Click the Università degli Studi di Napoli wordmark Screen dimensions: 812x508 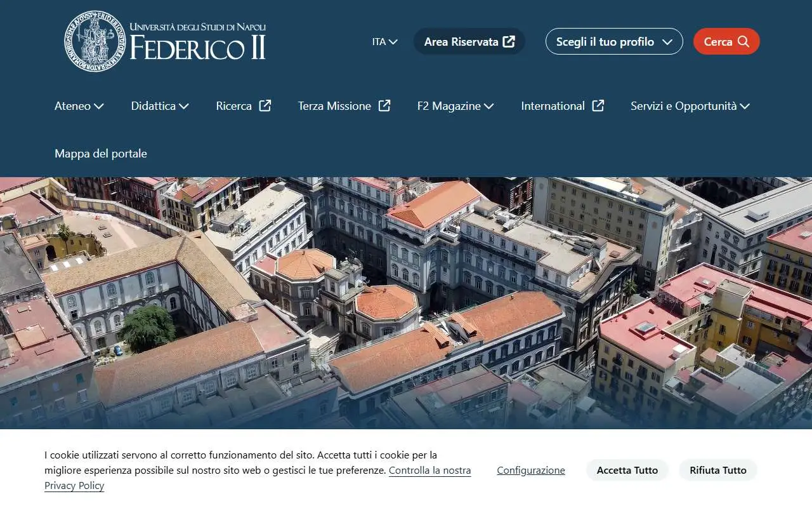point(198,41)
